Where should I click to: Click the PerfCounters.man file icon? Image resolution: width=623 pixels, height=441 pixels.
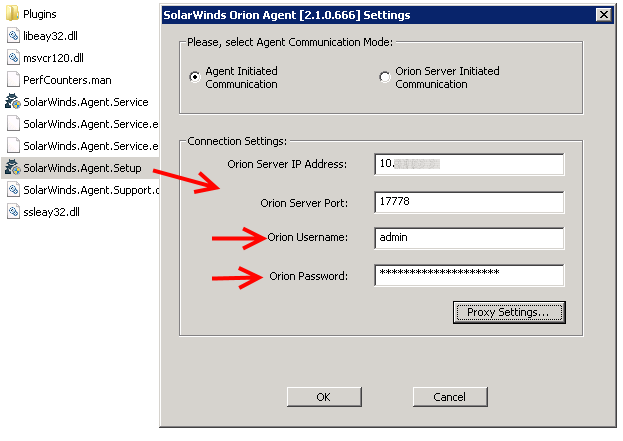(x=13, y=79)
